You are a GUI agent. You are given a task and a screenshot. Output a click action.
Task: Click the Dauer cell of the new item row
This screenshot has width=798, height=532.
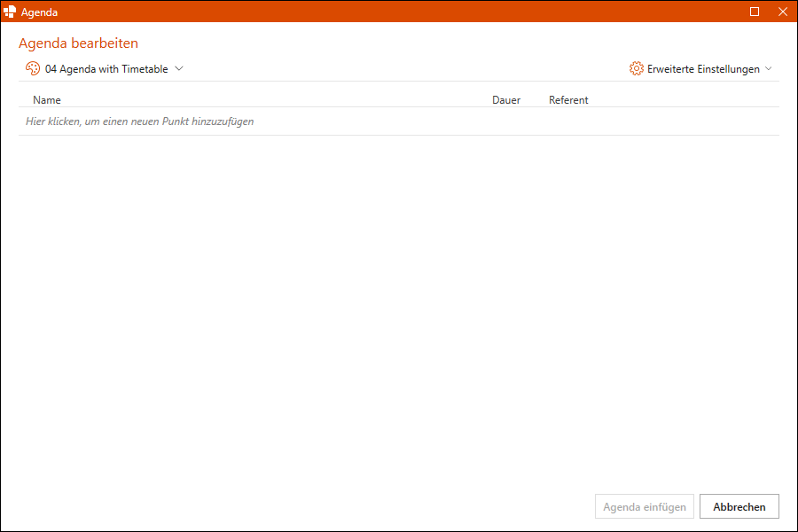[506, 121]
